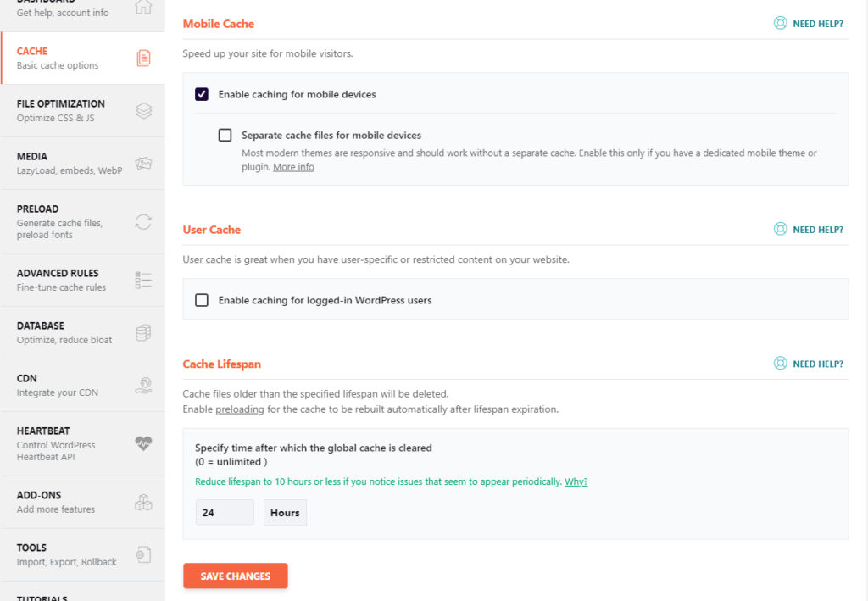868x601 pixels.
Task: Click the CDN globe-in-hand icon
Action: coord(143,385)
